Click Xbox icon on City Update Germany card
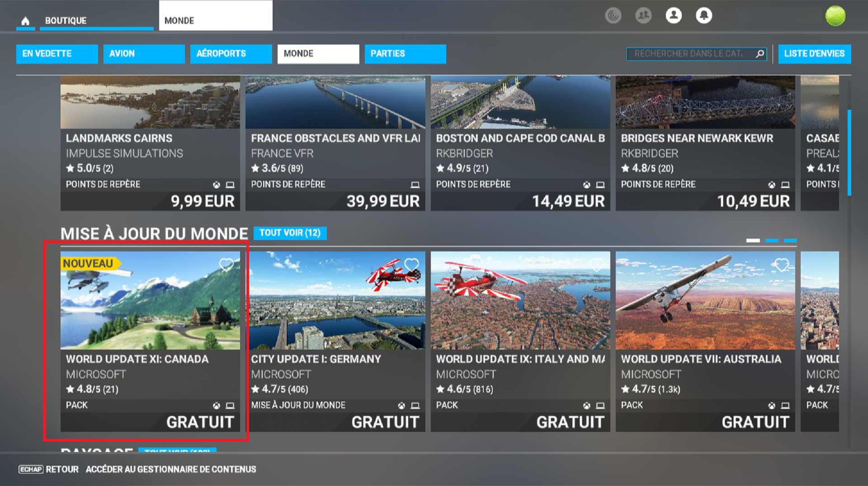Viewport: 868px width, 486px height. click(401, 405)
